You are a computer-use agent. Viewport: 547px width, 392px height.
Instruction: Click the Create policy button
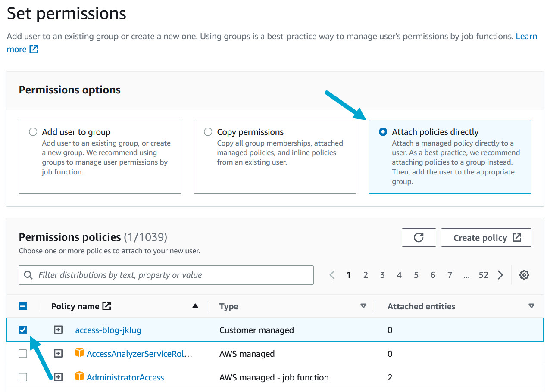tap(486, 237)
